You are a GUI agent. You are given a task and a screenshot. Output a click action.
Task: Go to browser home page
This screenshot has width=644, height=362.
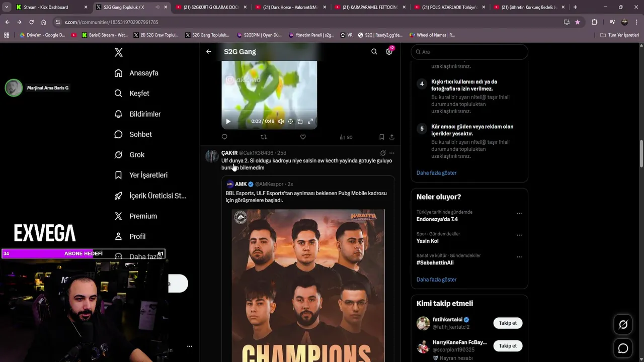click(x=43, y=22)
